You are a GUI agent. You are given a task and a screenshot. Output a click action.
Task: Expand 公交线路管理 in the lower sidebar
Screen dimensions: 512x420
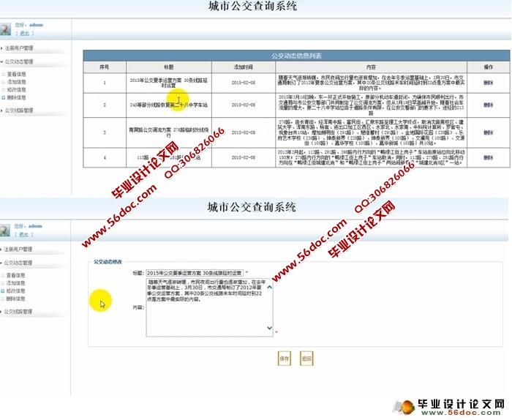[20, 312]
